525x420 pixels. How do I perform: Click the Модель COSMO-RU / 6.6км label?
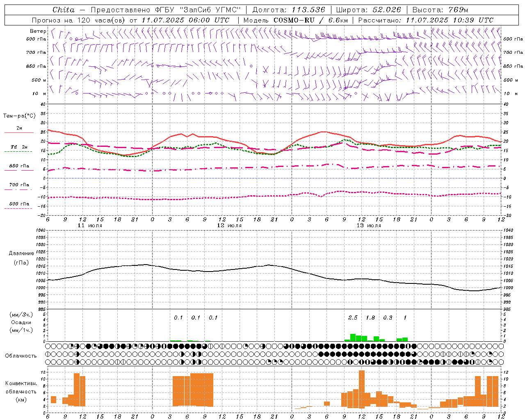pos(296,20)
